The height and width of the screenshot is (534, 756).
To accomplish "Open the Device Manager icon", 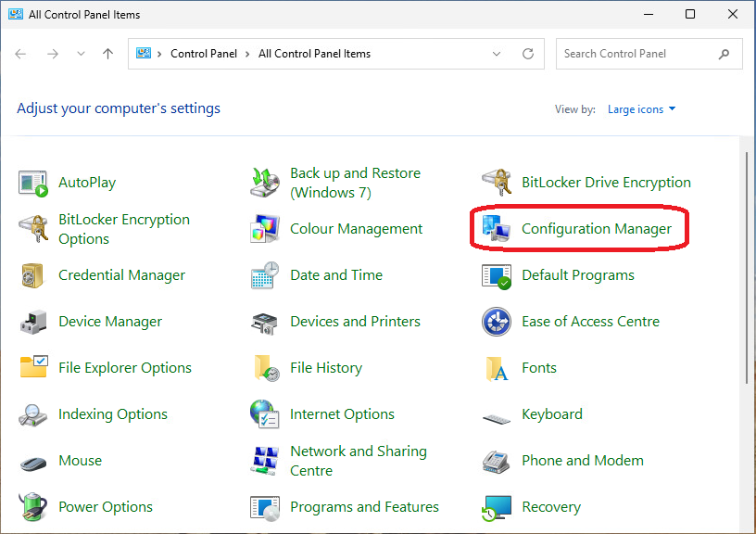I will coord(33,322).
